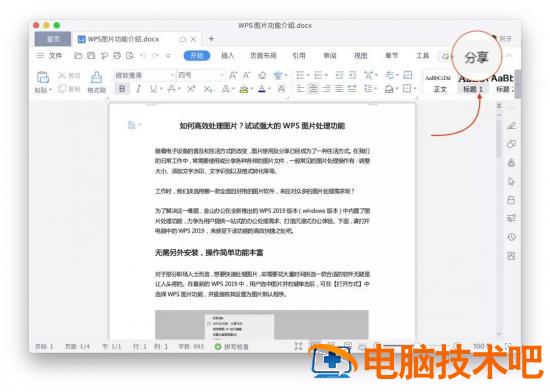The width and height of the screenshot is (550, 391).
Task: Toggle the spell check status indicator
Action: click(x=232, y=346)
